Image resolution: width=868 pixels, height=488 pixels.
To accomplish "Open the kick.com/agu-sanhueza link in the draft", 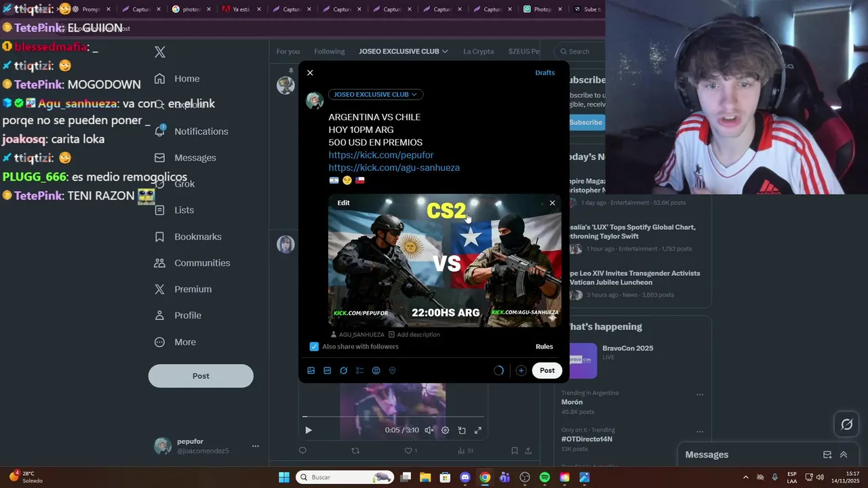I will pyautogui.click(x=394, y=167).
